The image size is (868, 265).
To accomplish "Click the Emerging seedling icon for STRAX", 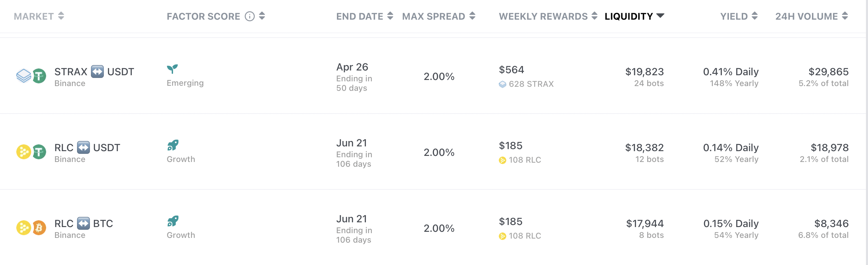I will [172, 69].
